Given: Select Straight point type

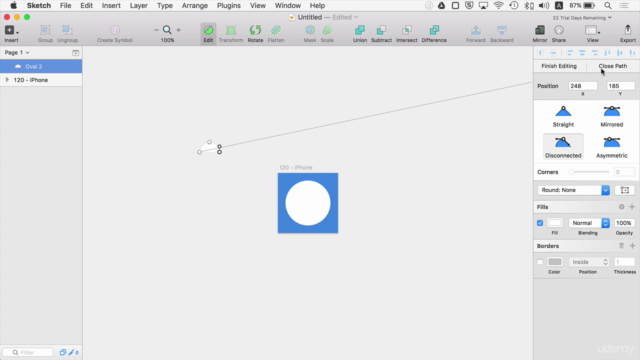Looking at the screenshot, I should (563, 116).
